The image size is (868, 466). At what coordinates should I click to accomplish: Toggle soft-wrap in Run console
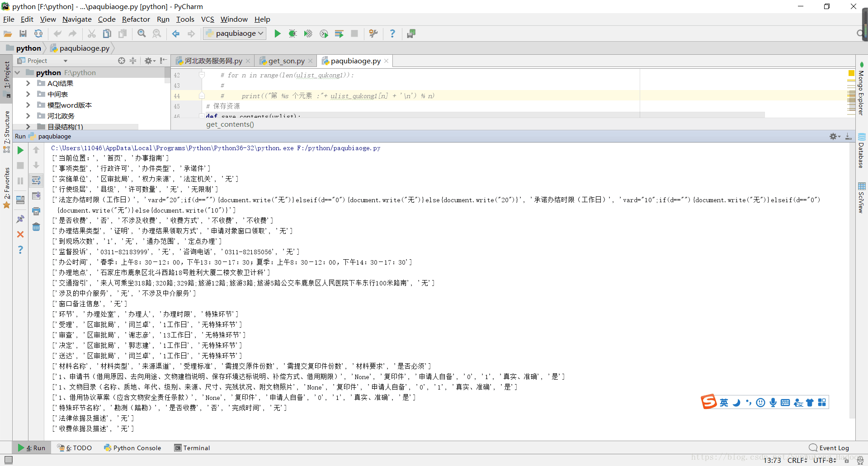pos(36,181)
